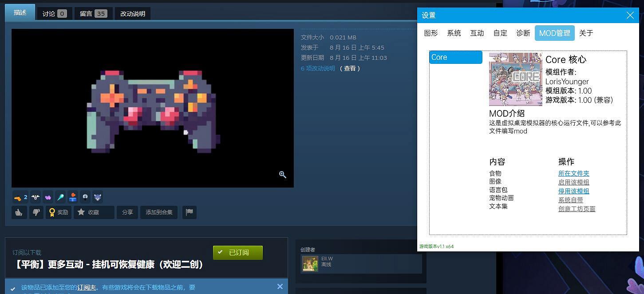Screen dimensions: 644x294
Task: Open the 诊断 settings section
Action: 523,33
